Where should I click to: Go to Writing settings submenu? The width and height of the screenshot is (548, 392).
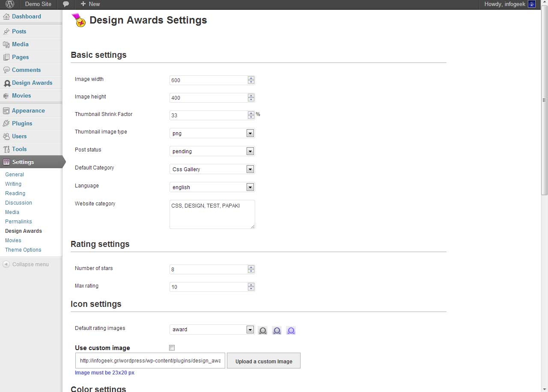[x=13, y=184]
